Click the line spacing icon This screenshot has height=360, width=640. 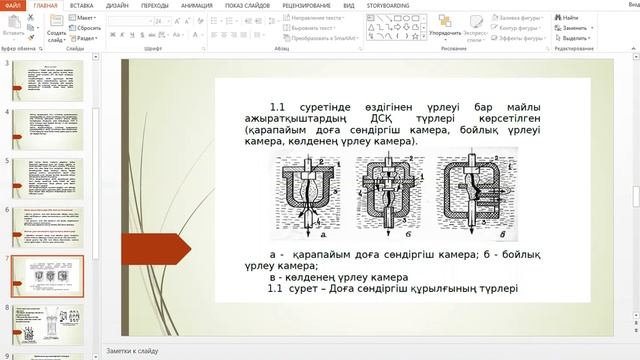(x=272, y=21)
